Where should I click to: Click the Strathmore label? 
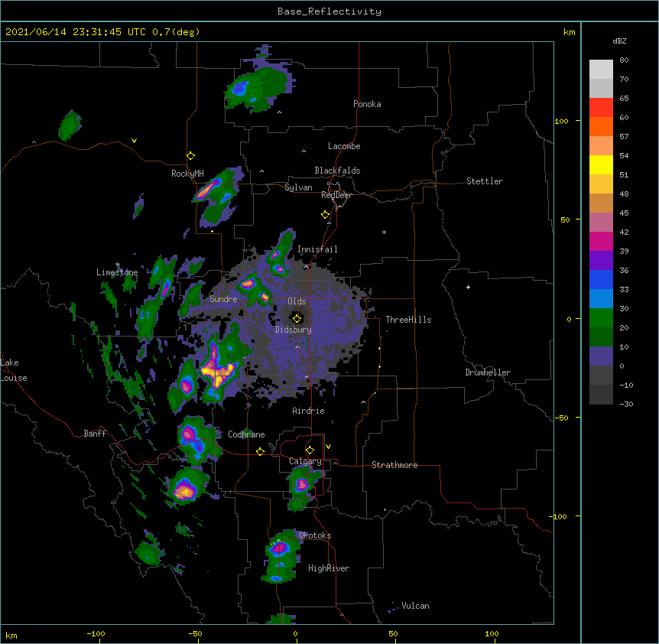[x=394, y=465]
